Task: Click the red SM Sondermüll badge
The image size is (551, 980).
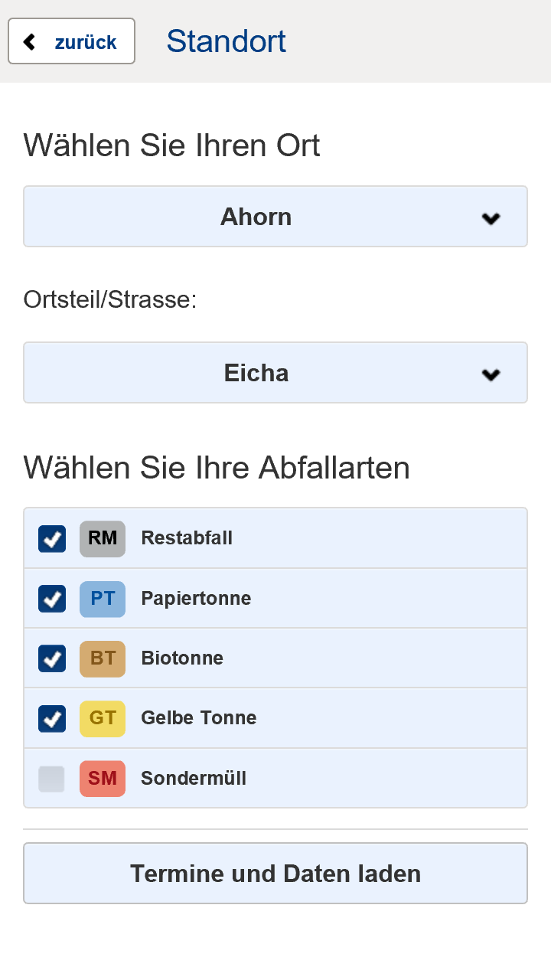Action: point(103,779)
